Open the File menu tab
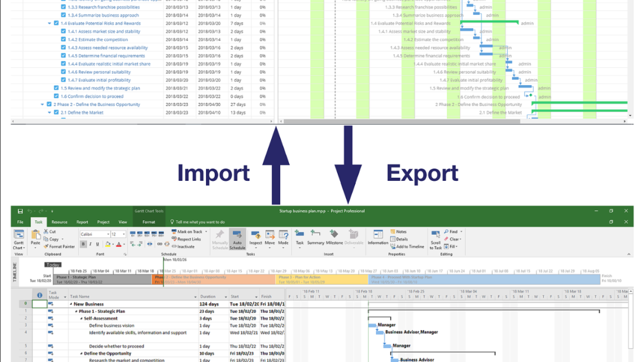 (20, 222)
